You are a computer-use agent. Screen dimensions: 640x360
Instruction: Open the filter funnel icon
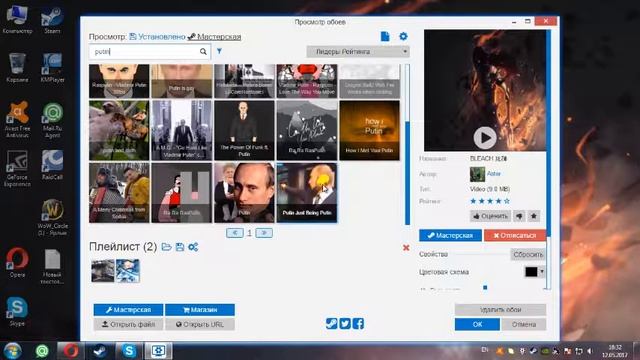click(219, 51)
